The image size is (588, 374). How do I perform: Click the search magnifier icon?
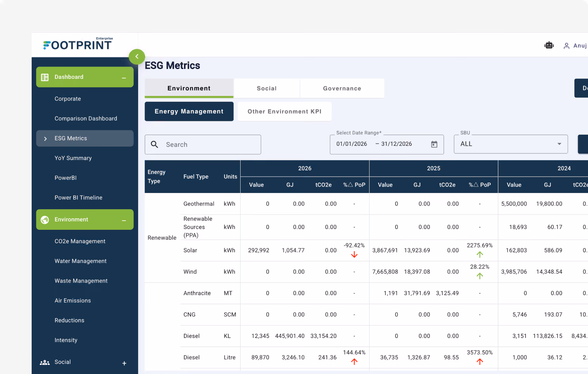coord(155,145)
